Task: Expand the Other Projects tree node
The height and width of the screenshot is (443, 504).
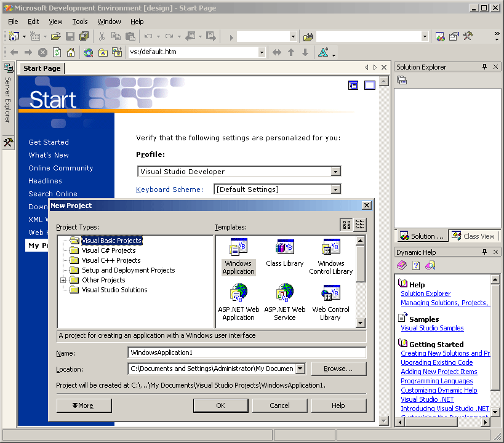Action: coord(63,280)
